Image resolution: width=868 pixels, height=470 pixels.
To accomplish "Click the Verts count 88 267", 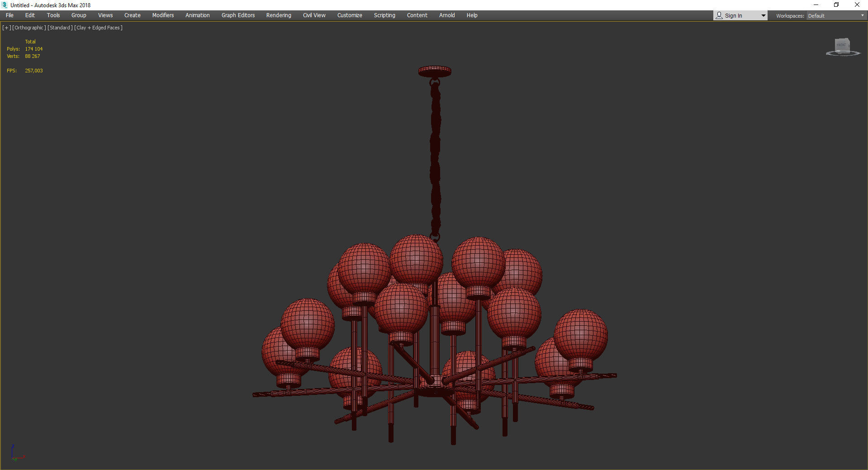I will click(33, 56).
